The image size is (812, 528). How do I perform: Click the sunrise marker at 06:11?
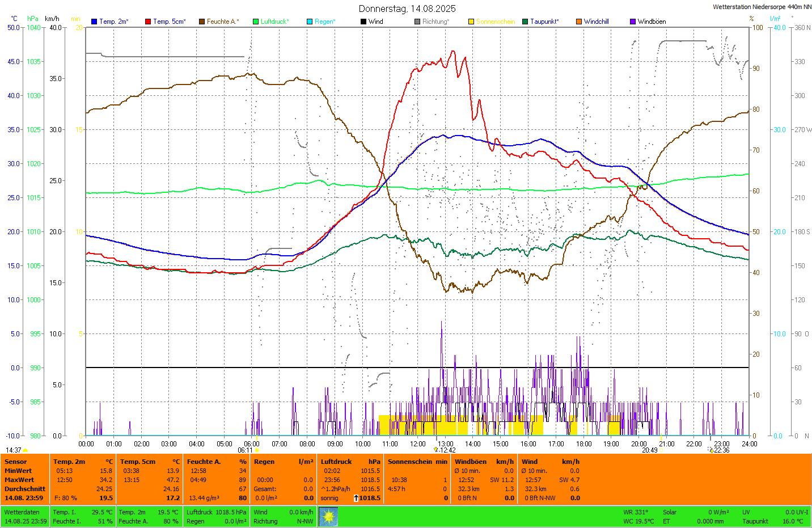(257, 450)
